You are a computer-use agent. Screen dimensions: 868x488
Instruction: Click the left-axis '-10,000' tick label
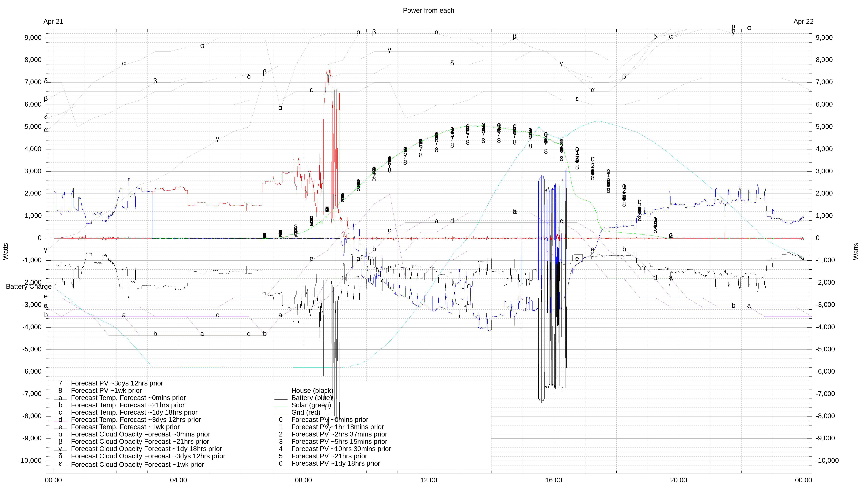click(30, 461)
